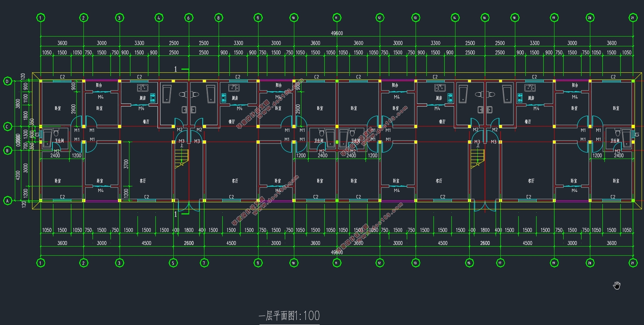Viewport: 644px width, 325px height.
Task: Select the leftmost 阳台 room label
Action: pos(99,85)
